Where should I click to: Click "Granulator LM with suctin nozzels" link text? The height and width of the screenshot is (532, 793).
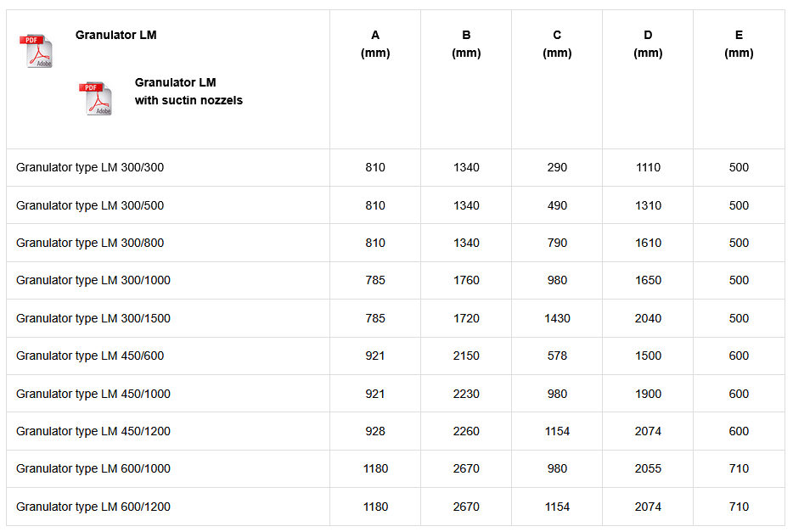(188, 92)
